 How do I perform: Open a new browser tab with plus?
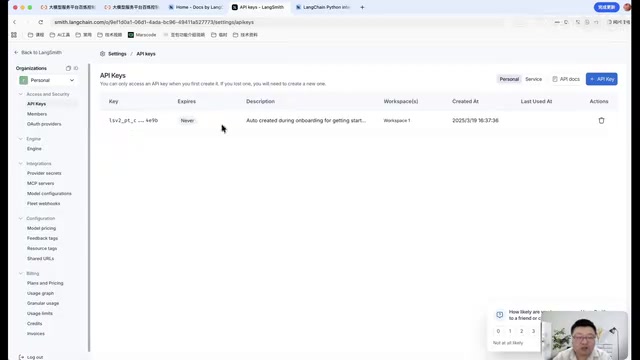pyautogui.click(x=362, y=7)
